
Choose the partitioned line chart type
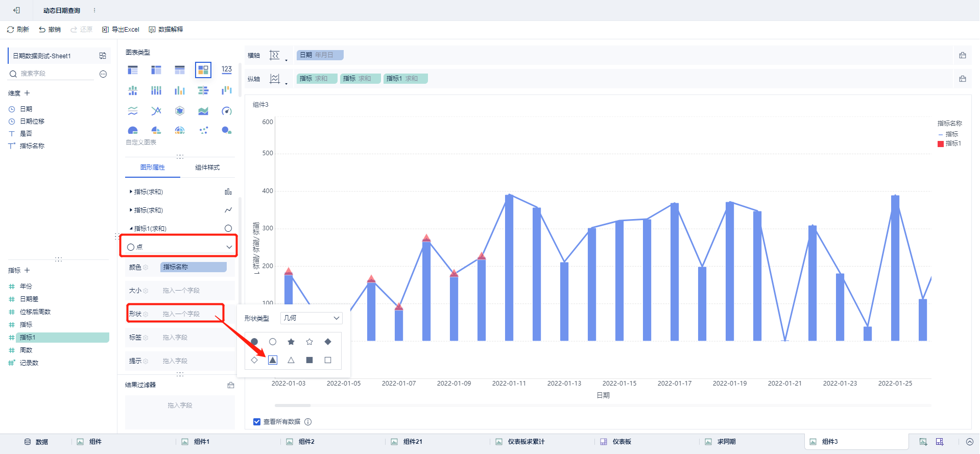pyautogui.click(x=133, y=111)
